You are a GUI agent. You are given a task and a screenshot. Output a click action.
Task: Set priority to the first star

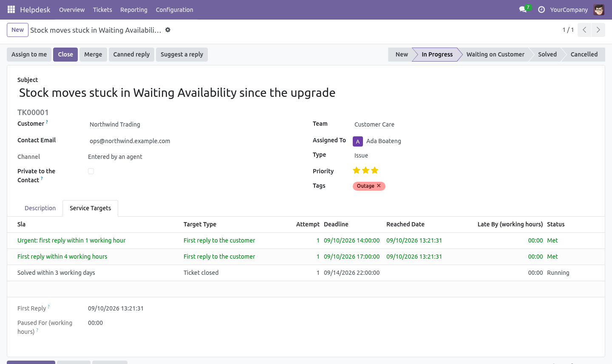[357, 170]
